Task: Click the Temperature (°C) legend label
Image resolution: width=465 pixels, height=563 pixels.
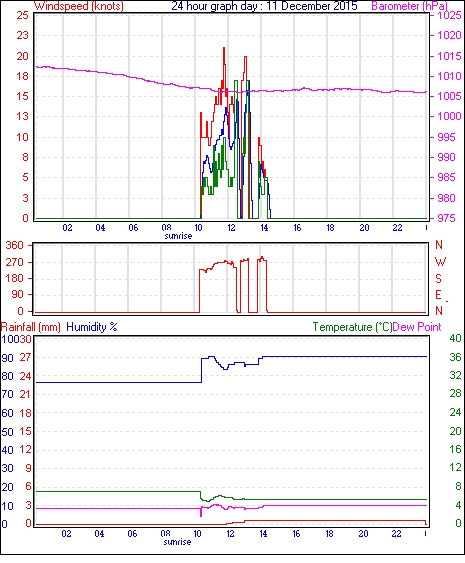Action: (x=352, y=327)
